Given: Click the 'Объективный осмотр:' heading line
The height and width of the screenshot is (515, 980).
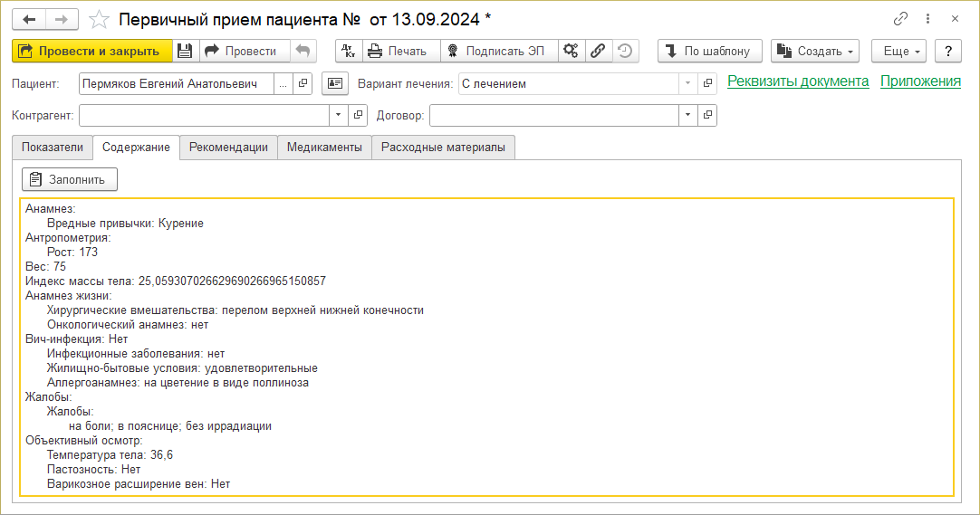Looking at the screenshot, I should click(83, 441).
